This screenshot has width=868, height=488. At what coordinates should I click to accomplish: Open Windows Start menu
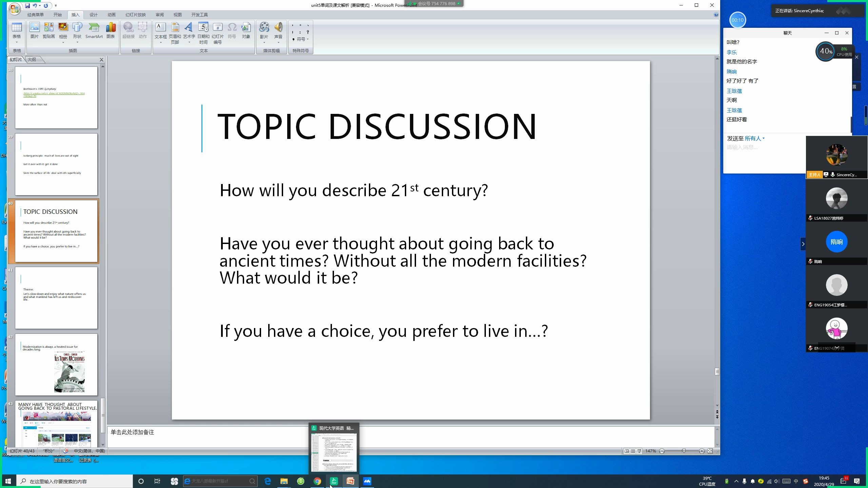click(x=8, y=481)
